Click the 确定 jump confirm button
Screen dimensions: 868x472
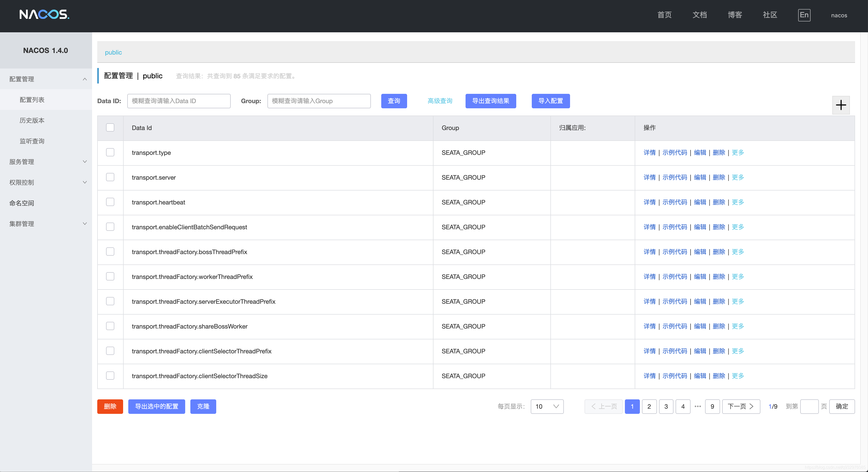[842, 407]
